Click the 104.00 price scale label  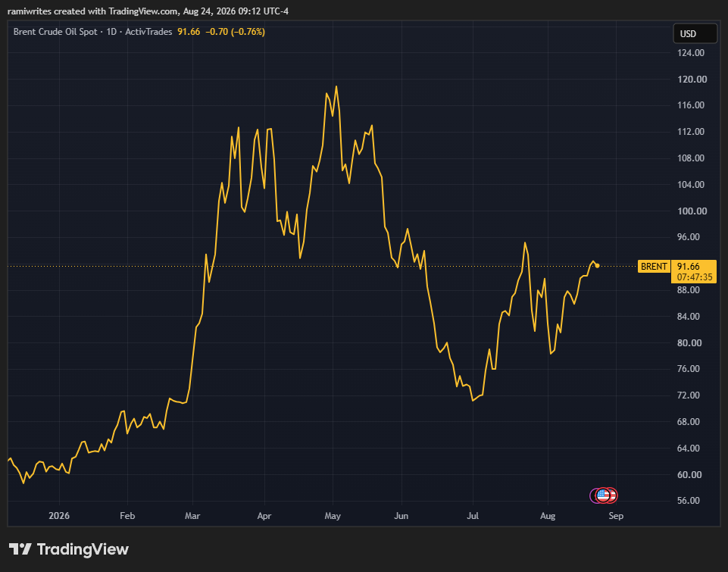pyautogui.click(x=691, y=184)
